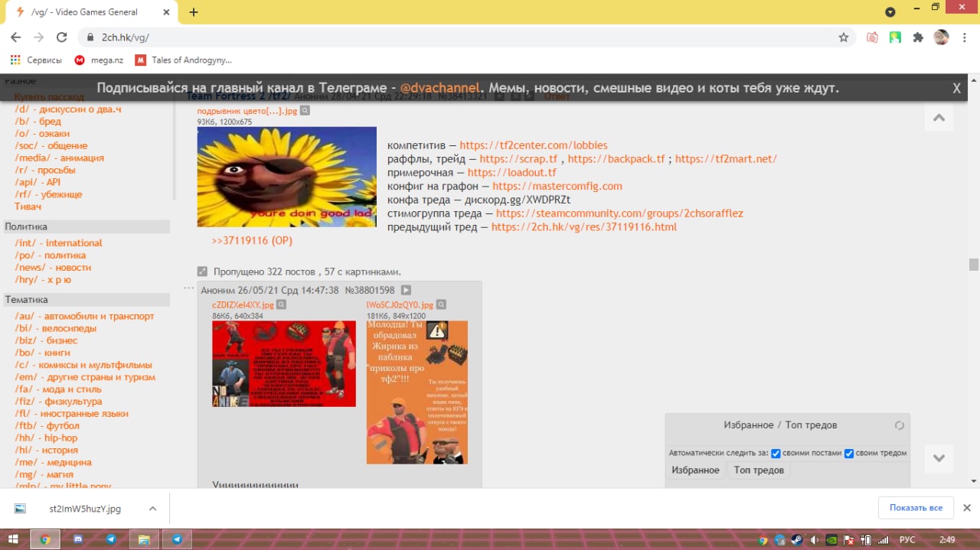Open the steamcommunity 2chsorafflez group link
This screenshot has height=550, width=980.
click(x=619, y=213)
